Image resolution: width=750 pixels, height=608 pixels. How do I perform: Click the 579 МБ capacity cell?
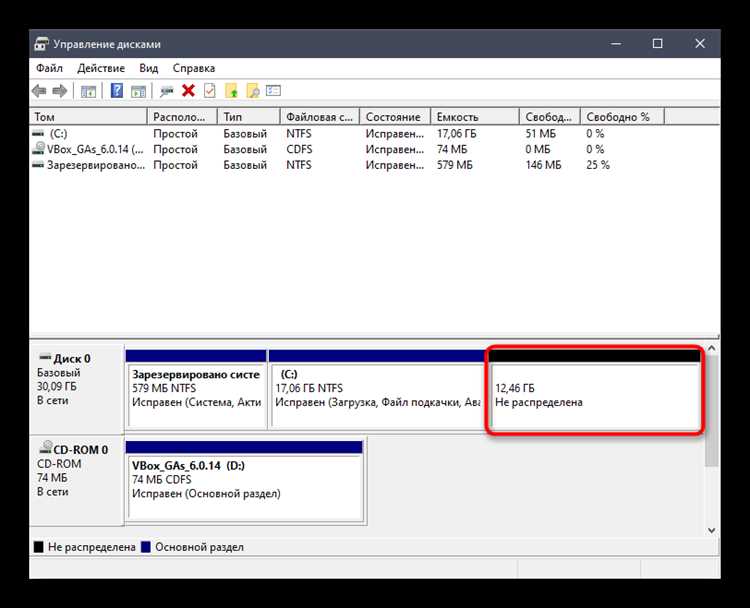[x=454, y=165]
